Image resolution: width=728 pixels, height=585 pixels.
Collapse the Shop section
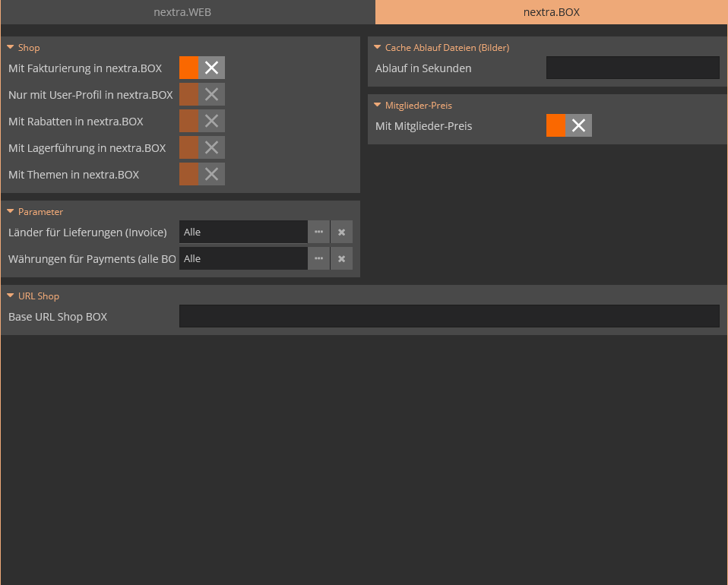tap(23, 47)
